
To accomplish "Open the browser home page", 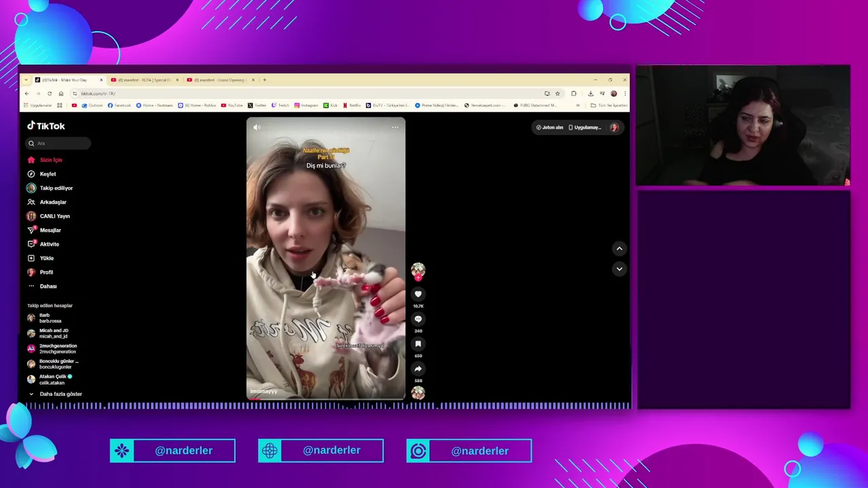I will click(61, 94).
